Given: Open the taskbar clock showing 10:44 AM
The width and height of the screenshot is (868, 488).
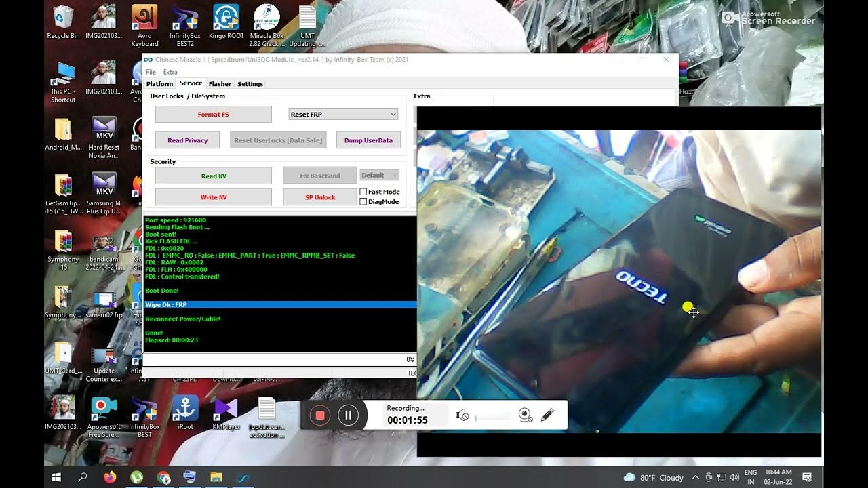Looking at the screenshot, I should coord(778,476).
